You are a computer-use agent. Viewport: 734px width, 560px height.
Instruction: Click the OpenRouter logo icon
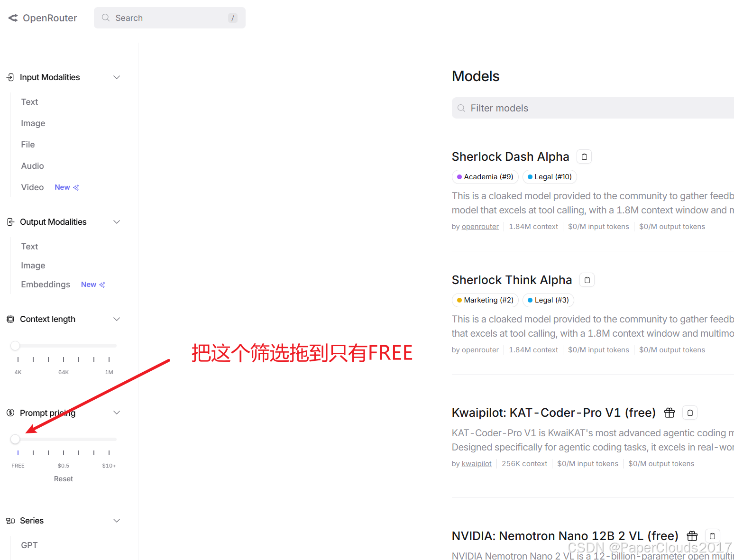pos(13,18)
